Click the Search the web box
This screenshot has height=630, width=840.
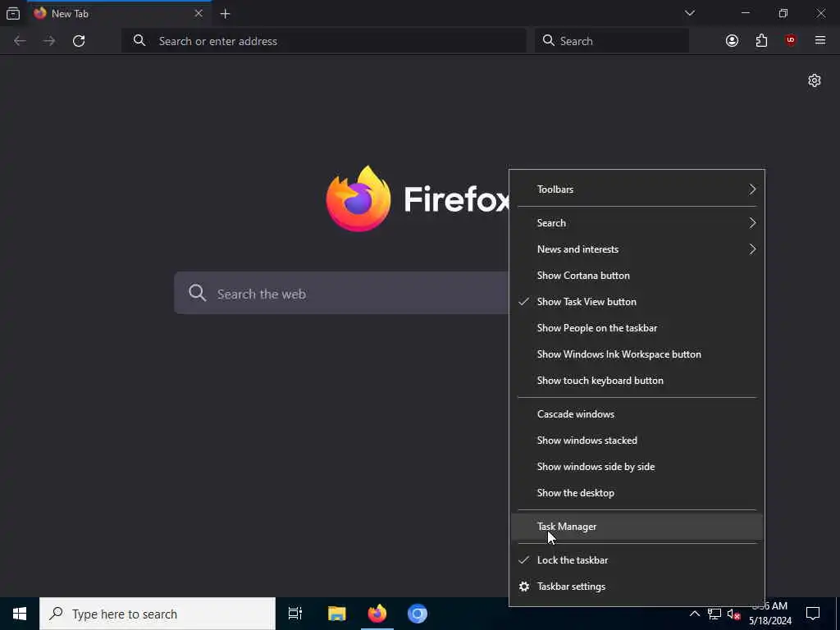point(341,293)
